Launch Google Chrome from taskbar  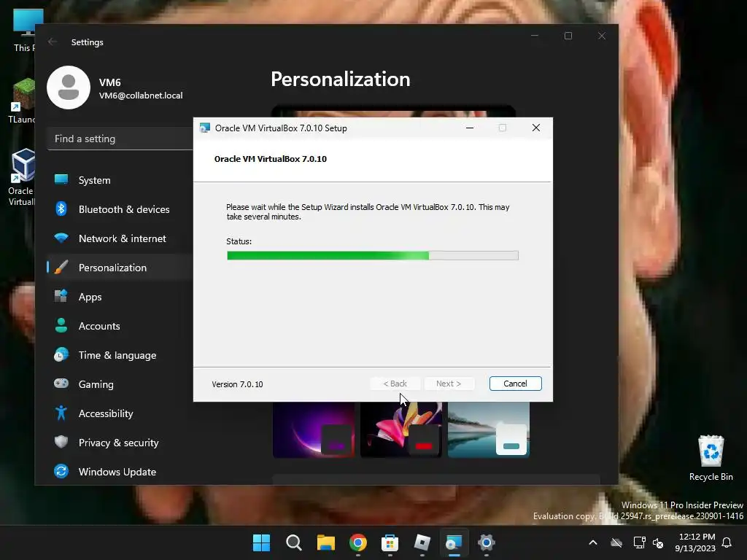[x=357, y=542]
